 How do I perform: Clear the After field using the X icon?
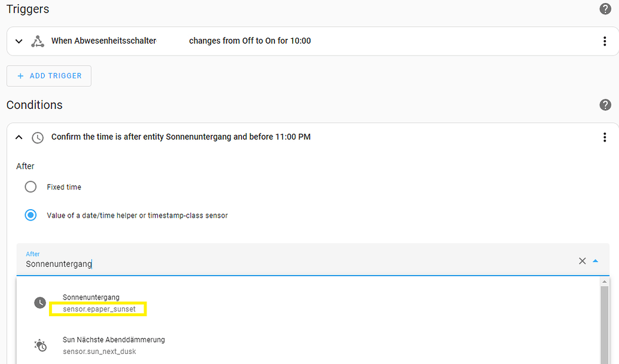click(x=582, y=261)
